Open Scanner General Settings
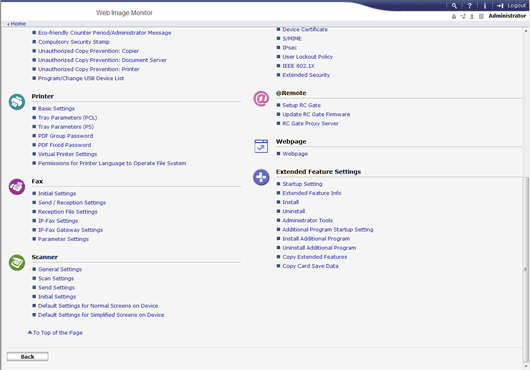 click(60, 269)
